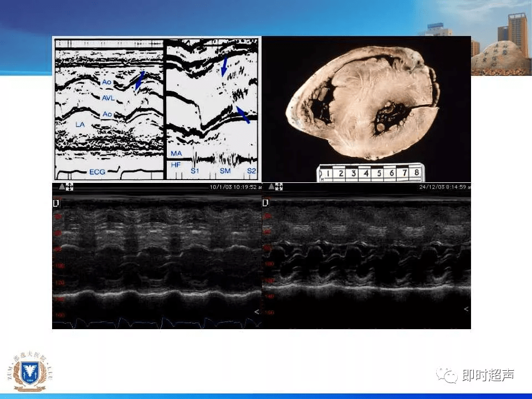Click the 24/12/03 8:14:59 timestamp
The height and width of the screenshot is (399, 532).
[445, 187]
